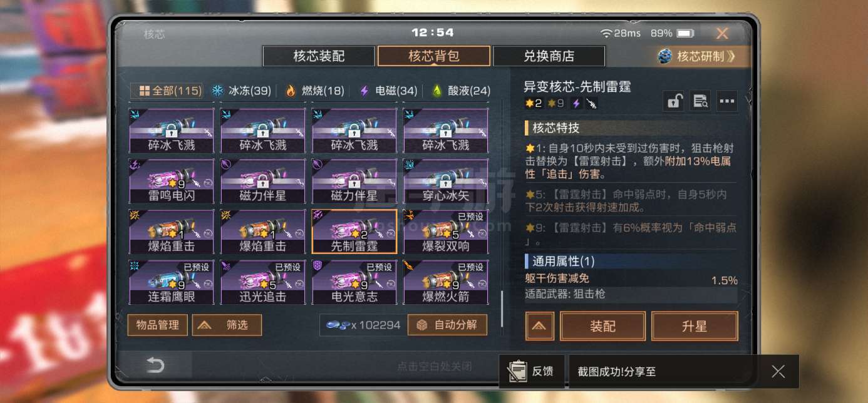Filter by 电磁 electric element

(388, 91)
